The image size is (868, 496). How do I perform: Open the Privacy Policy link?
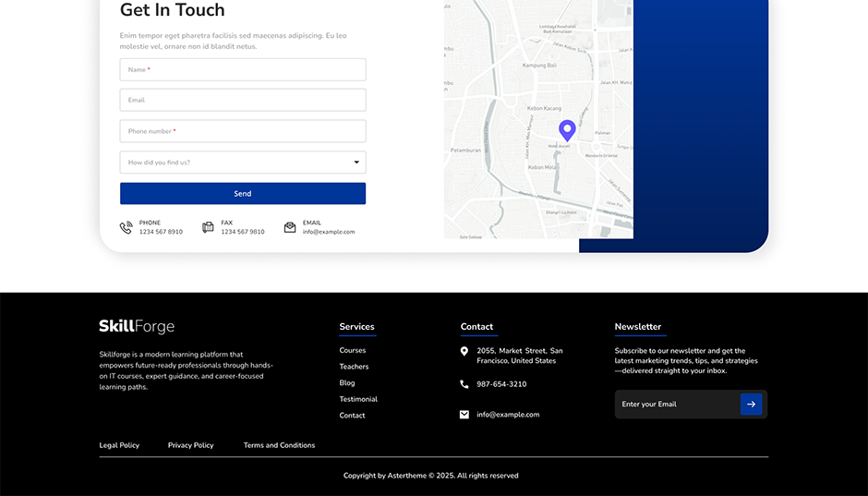tap(190, 445)
